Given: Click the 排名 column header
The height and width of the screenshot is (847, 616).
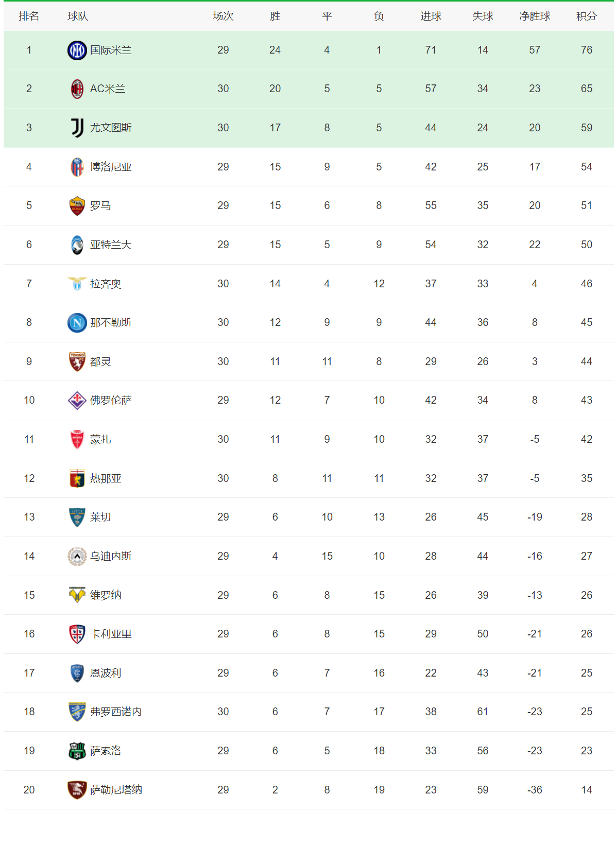Looking at the screenshot, I should 29,16.
